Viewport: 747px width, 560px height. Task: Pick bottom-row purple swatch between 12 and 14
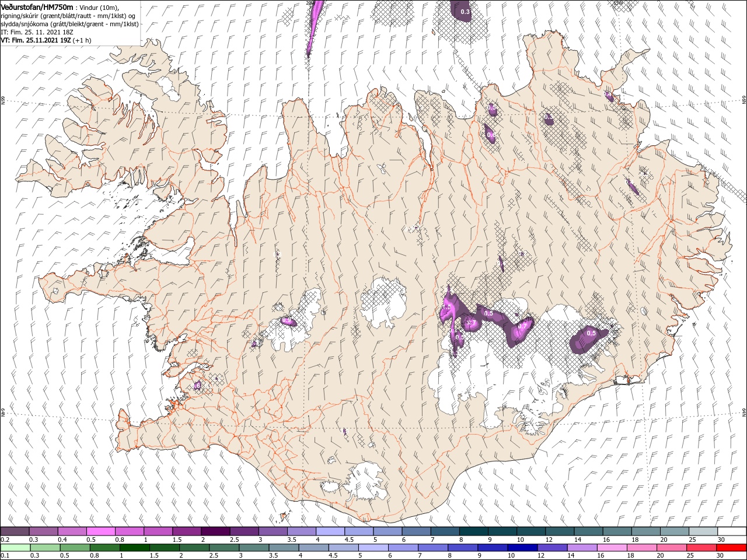pyautogui.click(x=551, y=548)
